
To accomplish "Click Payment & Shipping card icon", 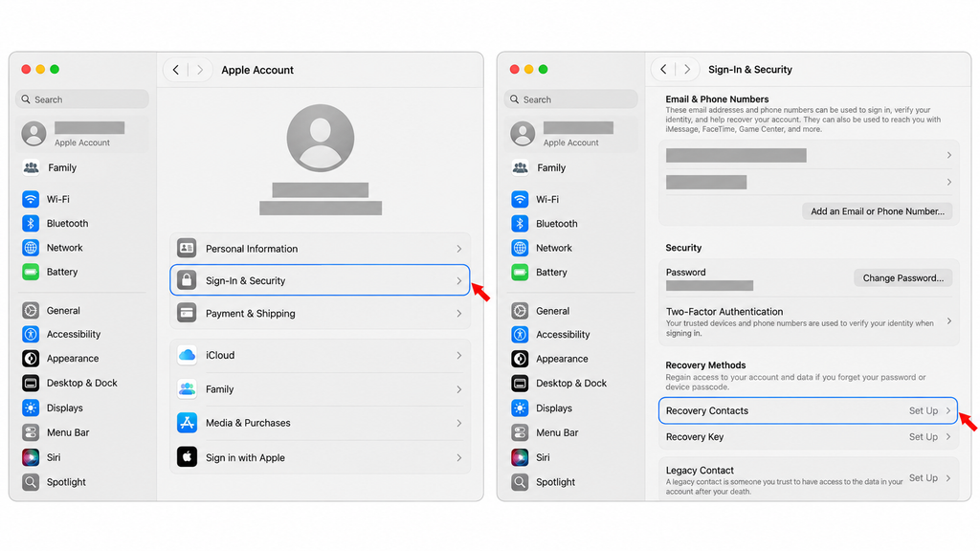I will click(x=187, y=313).
